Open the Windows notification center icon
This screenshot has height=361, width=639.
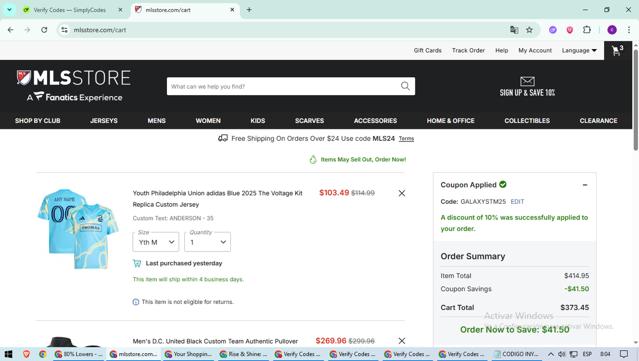pos(624,354)
